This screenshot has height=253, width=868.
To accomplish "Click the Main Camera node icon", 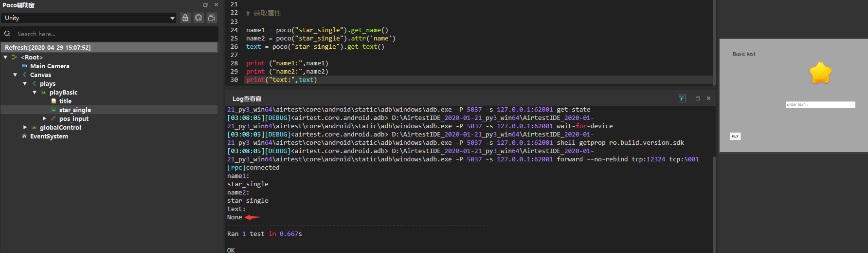I will coord(24,66).
